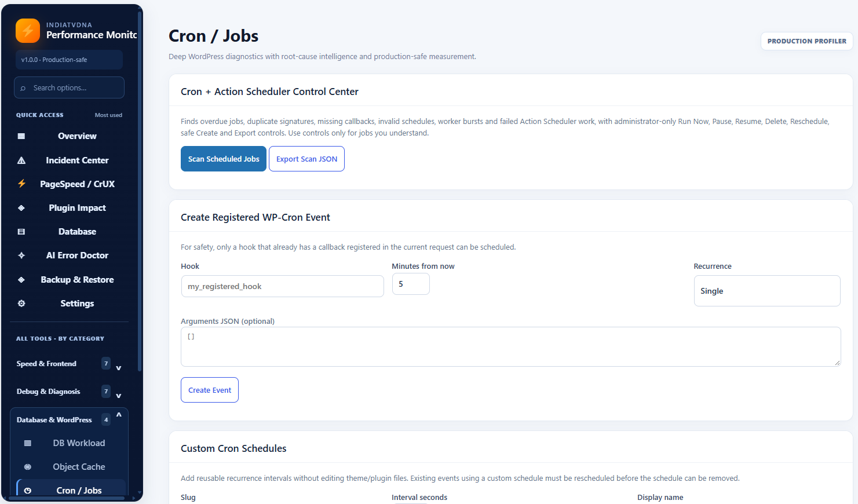This screenshot has height=504, width=858.
Task: Click 'Cron + Action Scheduler Control Center' heading
Action: tap(269, 92)
